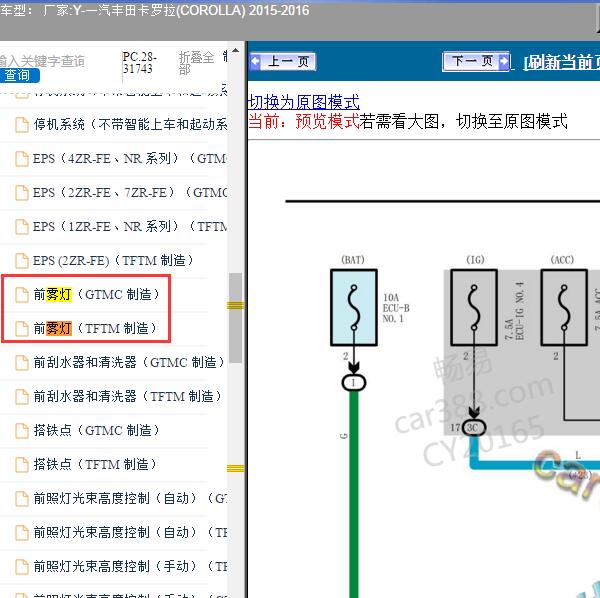Click the 刷新当前 refresh link
This screenshot has height=598, width=600.
click(x=562, y=62)
